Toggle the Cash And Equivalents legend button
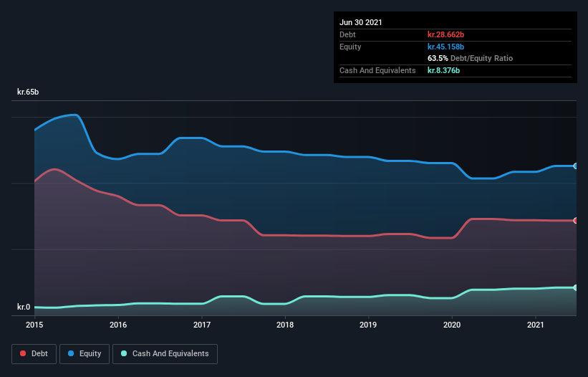 (x=165, y=354)
